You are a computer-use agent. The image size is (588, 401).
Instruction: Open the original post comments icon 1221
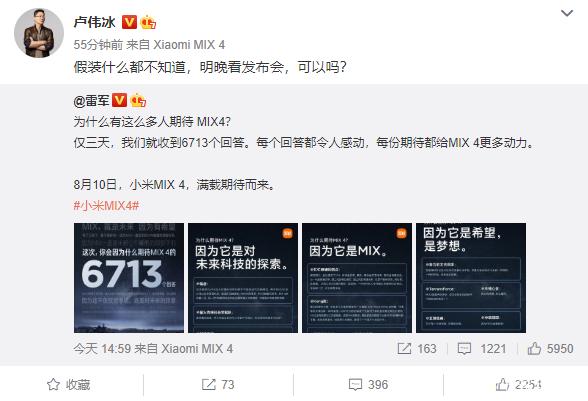click(482, 348)
